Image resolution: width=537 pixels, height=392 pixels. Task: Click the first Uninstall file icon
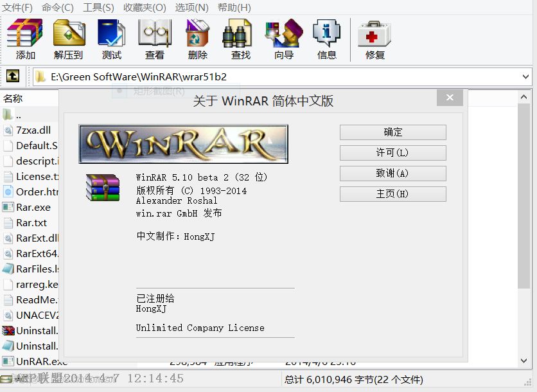[8, 331]
